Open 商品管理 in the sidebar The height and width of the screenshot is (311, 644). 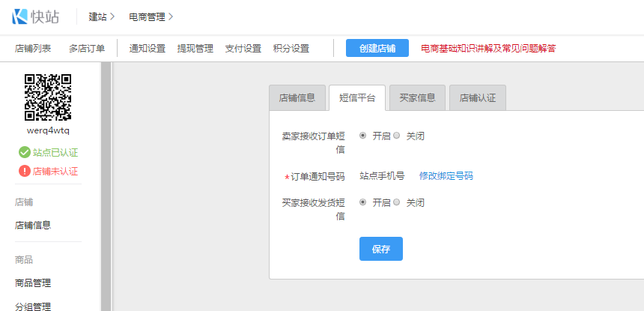coord(33,283)
